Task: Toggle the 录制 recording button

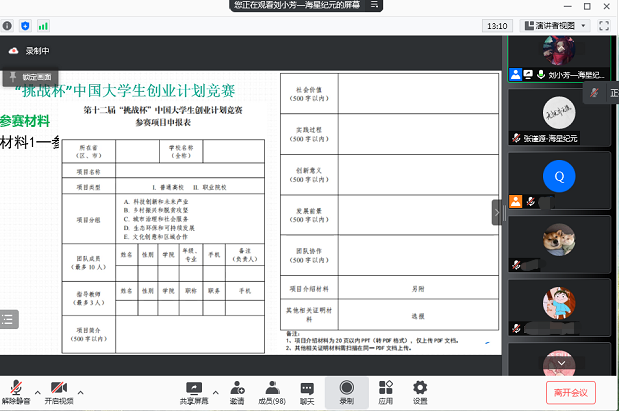Action: pos(346,388)
